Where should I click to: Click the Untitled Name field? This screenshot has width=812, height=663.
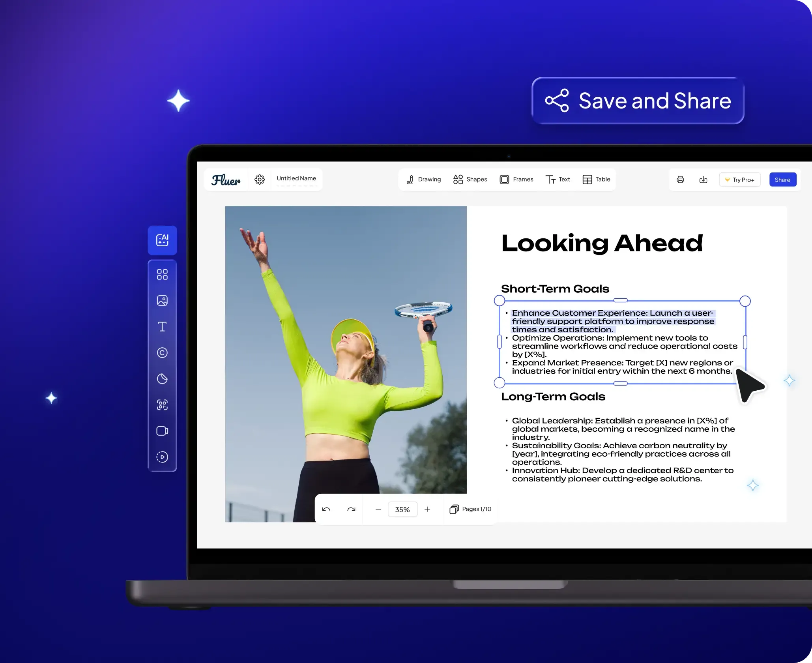(x=296, y=179)
